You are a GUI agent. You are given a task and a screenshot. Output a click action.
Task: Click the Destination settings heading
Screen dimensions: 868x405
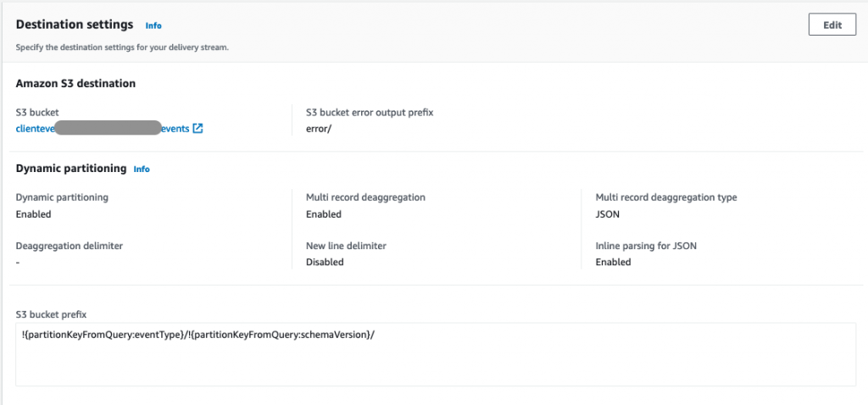click(x=75, y=25)
